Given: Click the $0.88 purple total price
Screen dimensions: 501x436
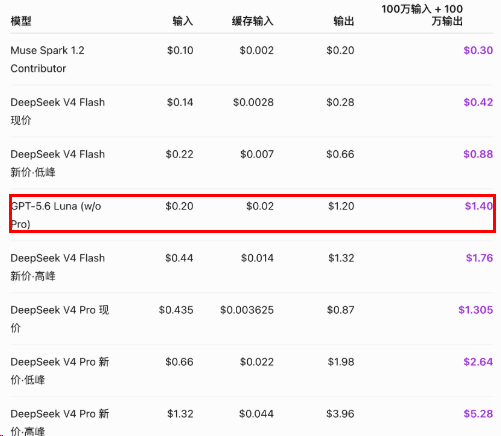Looking at the screenshot, I should pos(478,154).
